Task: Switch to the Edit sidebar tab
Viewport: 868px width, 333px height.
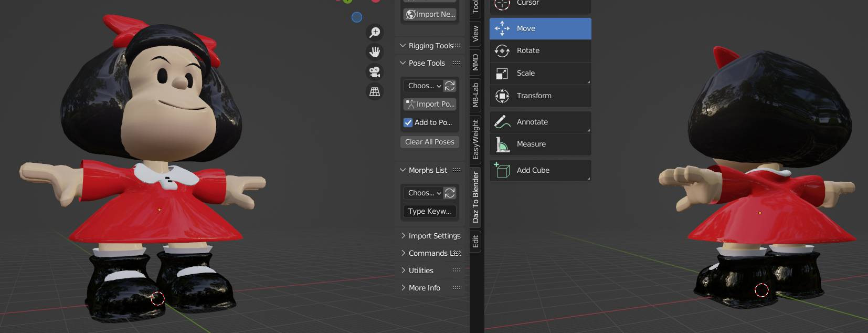Action: [x=475, y=242]
